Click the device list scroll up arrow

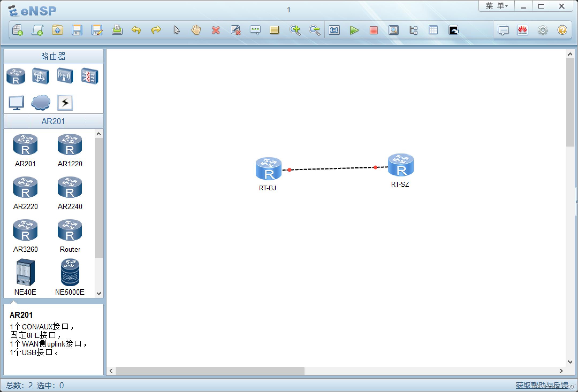[x=99, y=134]
